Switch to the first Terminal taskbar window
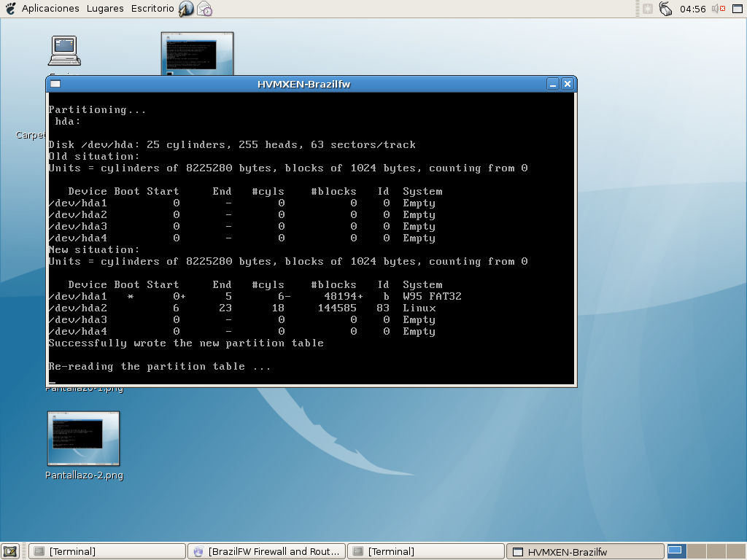 [x=107, y=551]
